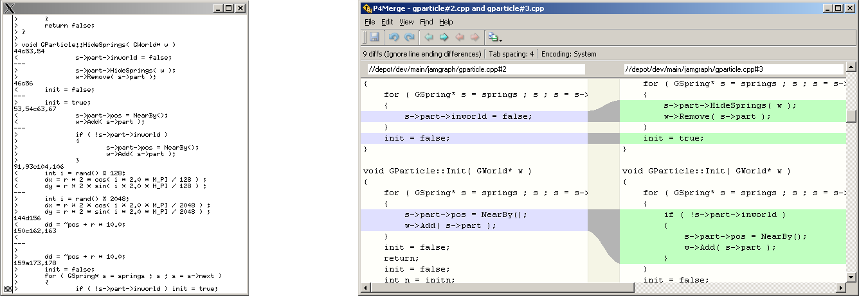The height and width of the screenshot is (296, 868).
Task: Go to next diff with teal right arrow
Action: (444, 37)
